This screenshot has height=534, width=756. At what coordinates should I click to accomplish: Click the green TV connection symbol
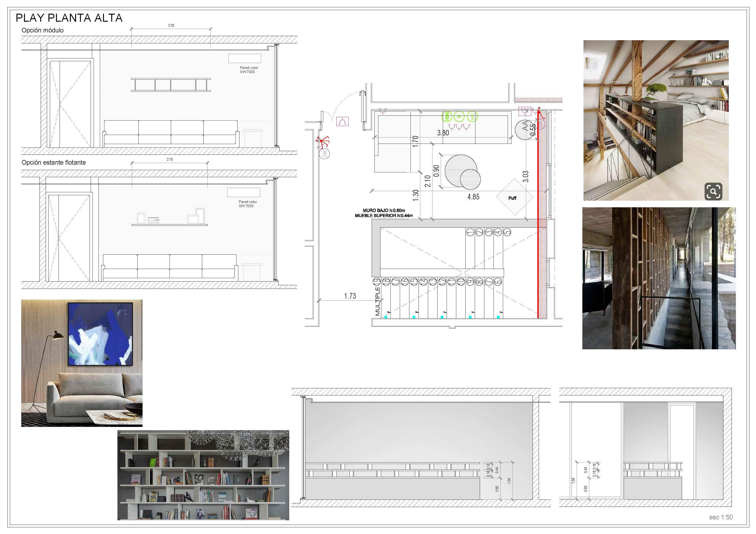(x=459, y=116)
